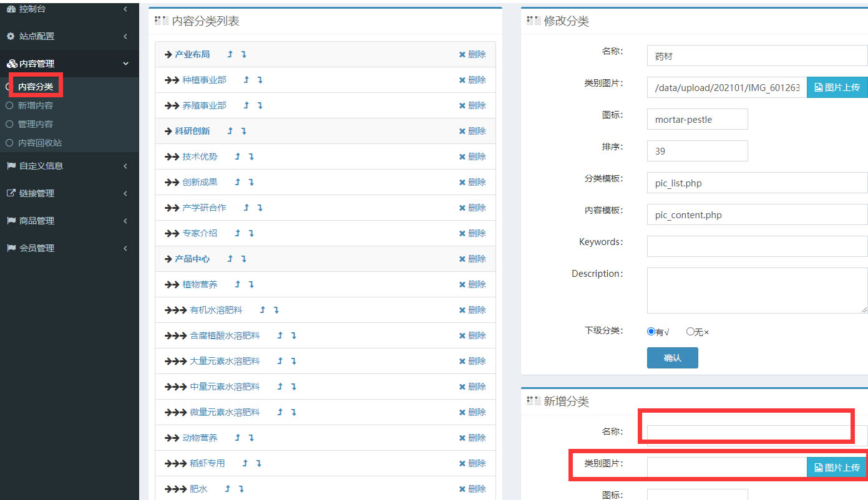Expand the 商品管理 sidebar menu
The width and height of the screenshot is (868, 500).
[x=69, y=221]
